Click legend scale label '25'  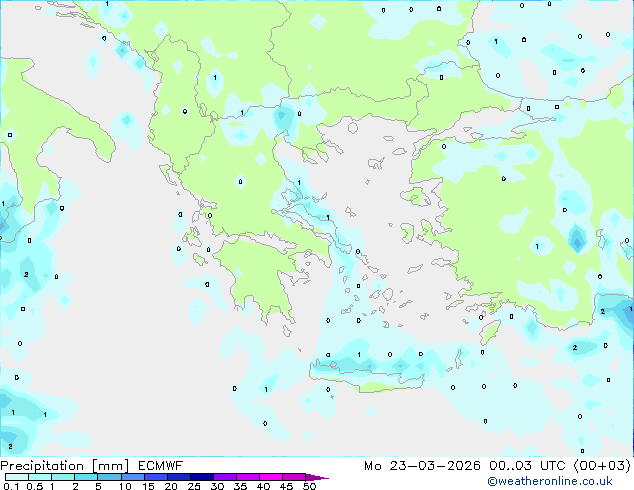point(194,486)
